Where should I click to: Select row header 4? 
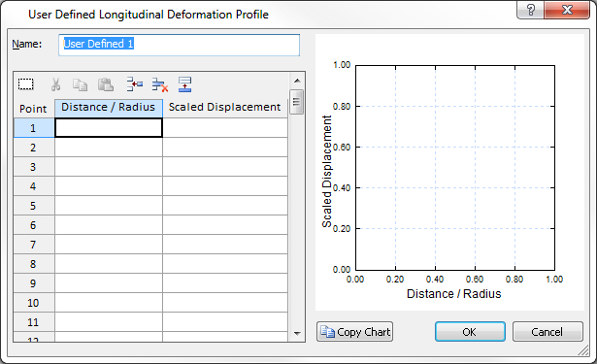point(34,186)
